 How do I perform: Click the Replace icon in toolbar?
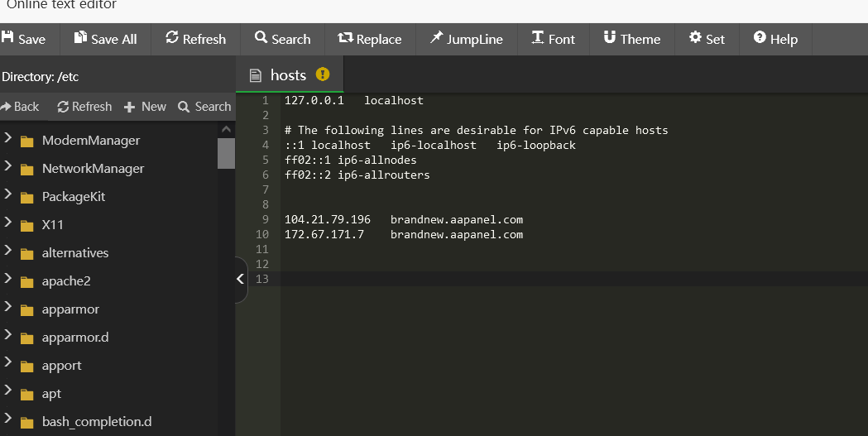point(345,38)
